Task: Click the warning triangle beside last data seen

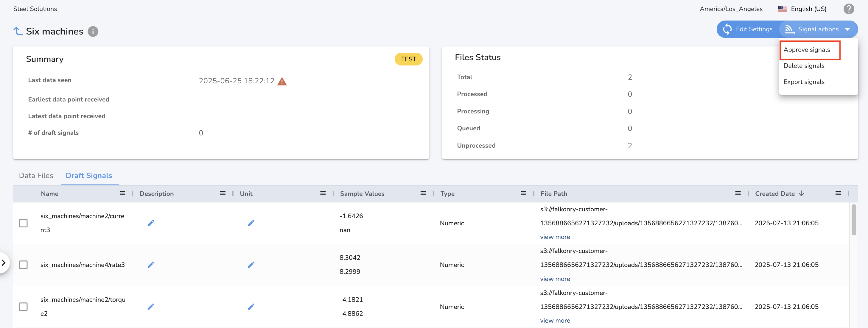Action: (282, 81)
